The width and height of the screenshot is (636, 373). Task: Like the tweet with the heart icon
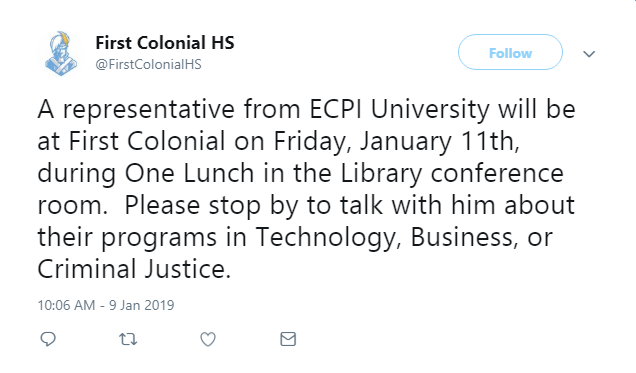pos(208,339)
